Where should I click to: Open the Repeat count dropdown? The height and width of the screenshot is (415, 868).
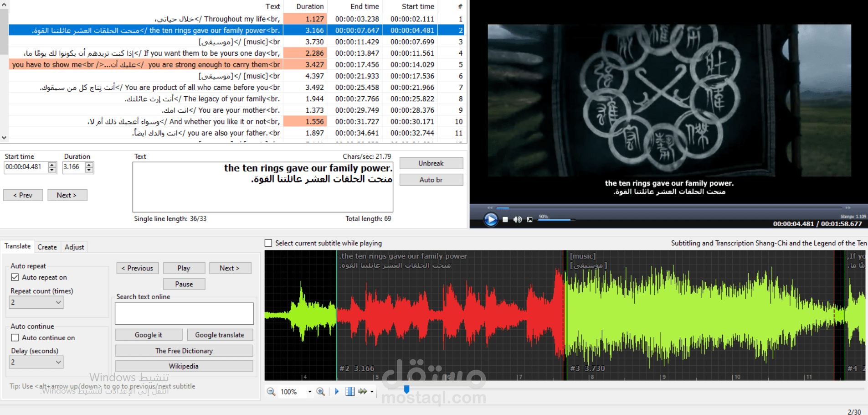click(36, 302)
